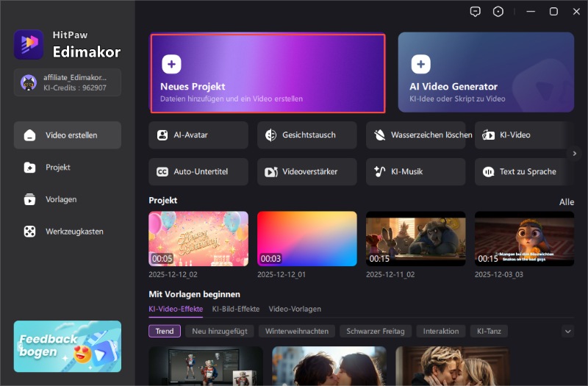Start the Videoverstärker enhancer tool
Viewport: 588px width, 386px height.
coord(306,172)
